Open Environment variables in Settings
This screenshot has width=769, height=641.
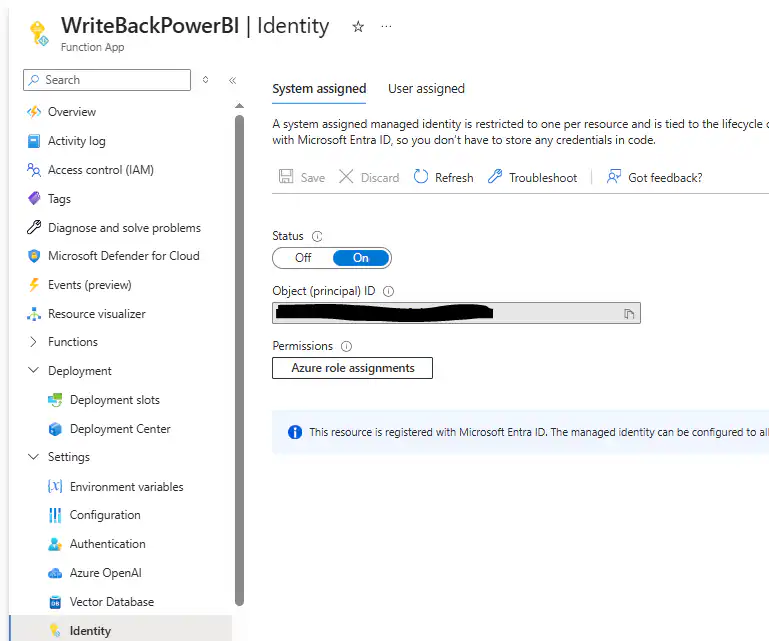pyautogui.click(x=126, y=487)
